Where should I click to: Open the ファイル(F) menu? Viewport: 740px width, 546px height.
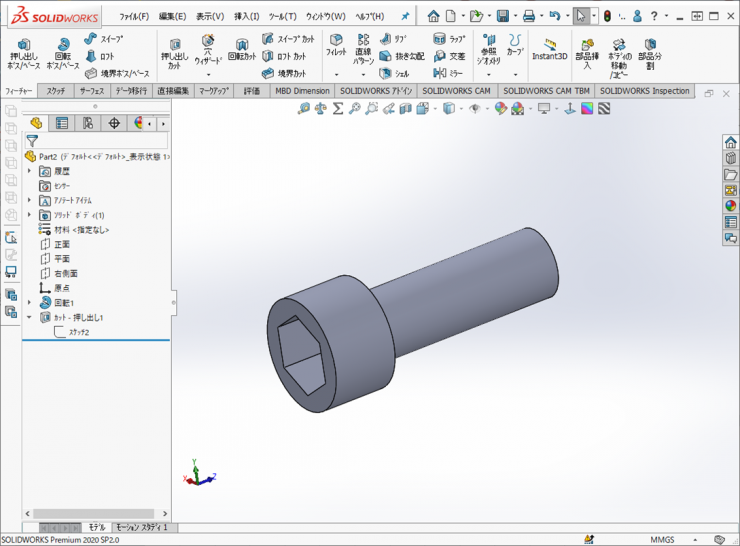(x=133, y=17)
